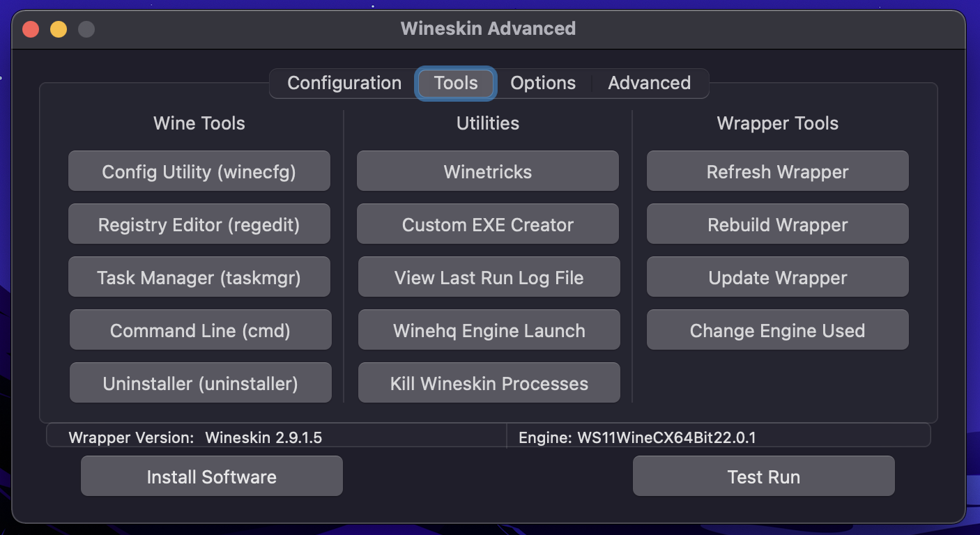Viewport: 980px width, 535px height.
Task: Click Kill Wineskin Processes
Action: [x=489, y=383]
